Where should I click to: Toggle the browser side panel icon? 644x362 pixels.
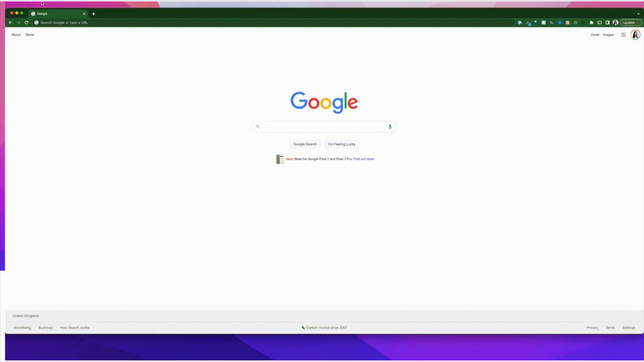(x=608, y=23)
